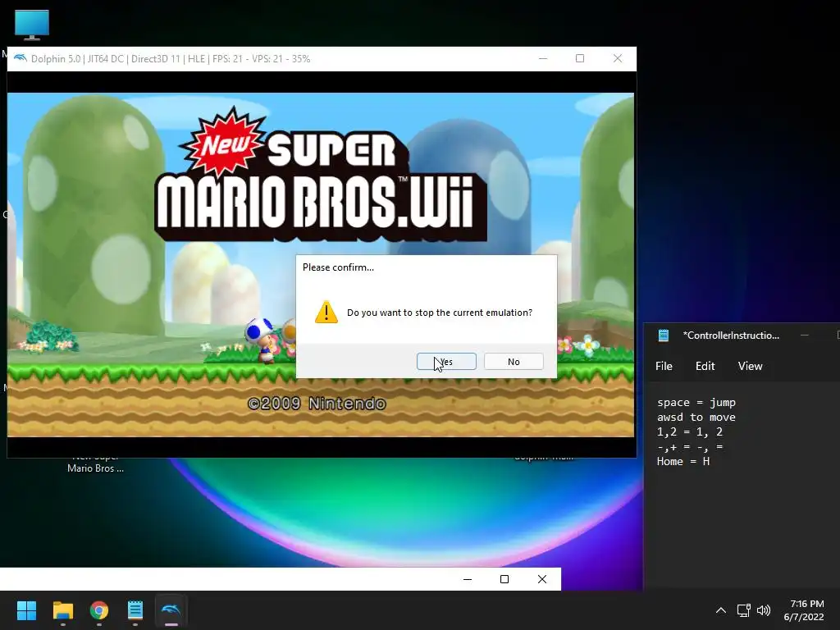Open the clock showing 7:16 PM
Viewport: 840px width, 630px height.
tap(804, 610)
